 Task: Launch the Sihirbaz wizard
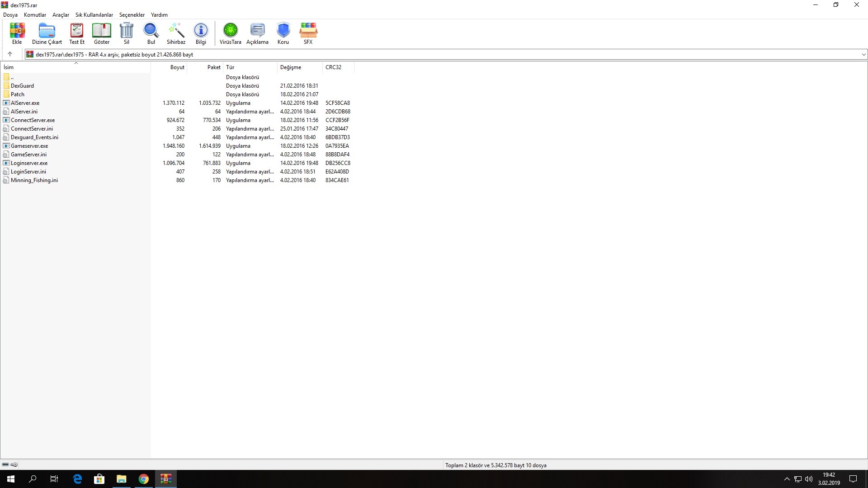tap(176, 33)
